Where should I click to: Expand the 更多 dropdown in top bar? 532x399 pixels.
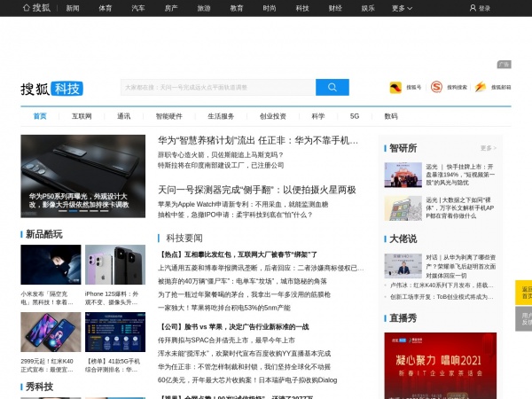[402, 8]
